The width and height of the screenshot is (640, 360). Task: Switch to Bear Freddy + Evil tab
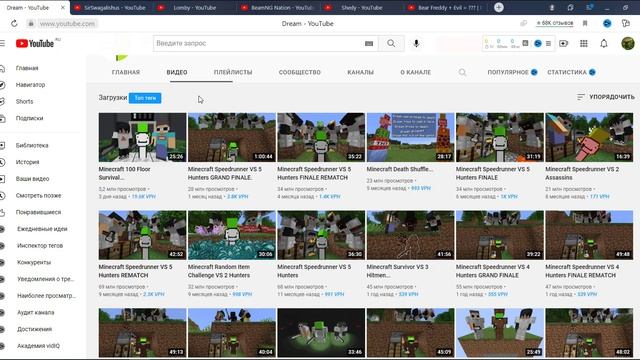445,7
